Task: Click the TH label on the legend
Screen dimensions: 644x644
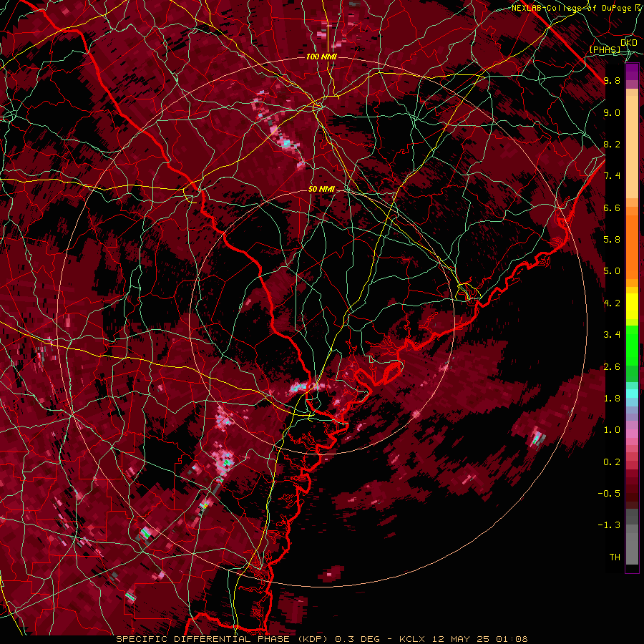Action: [615, 557]
